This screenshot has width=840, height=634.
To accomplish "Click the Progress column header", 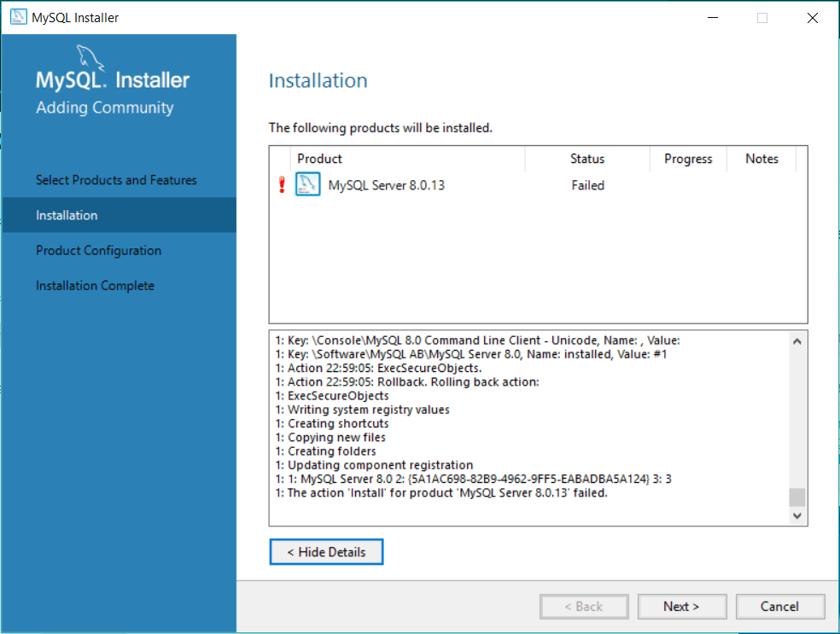I will click(x=688, y=158).
